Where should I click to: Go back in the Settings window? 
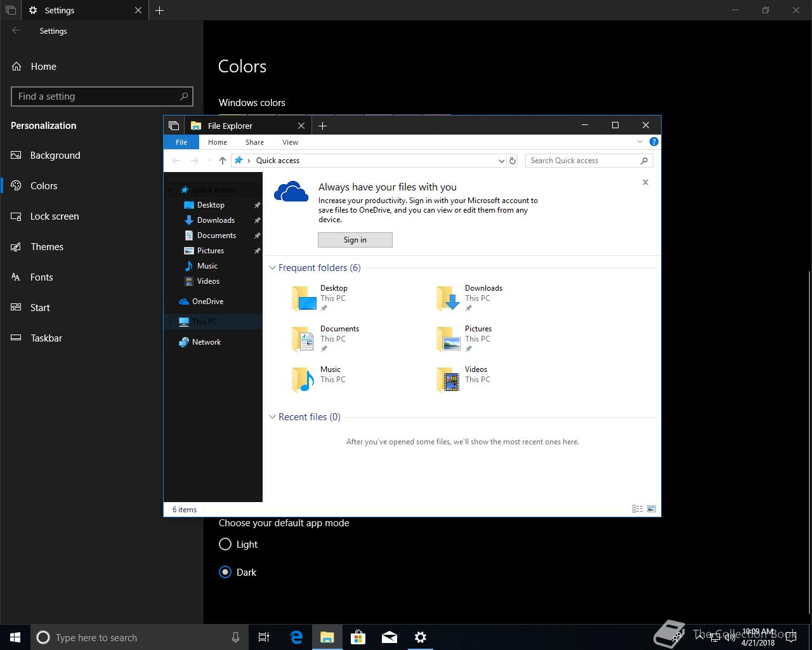[x=16, y=30]
